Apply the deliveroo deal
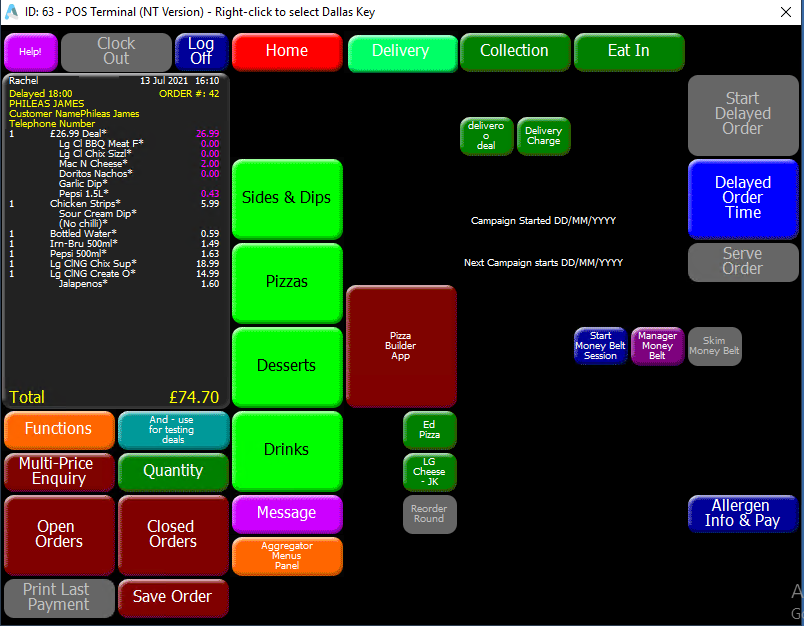The image size is (804, 626). (x=486, y=135)
